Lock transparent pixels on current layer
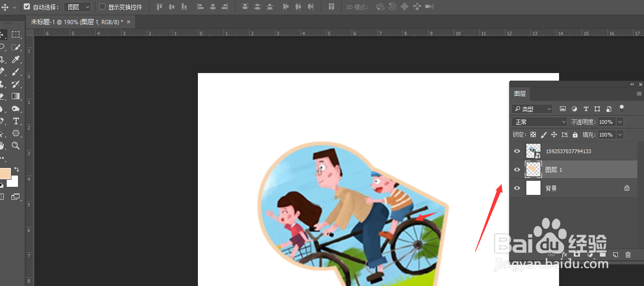 532,134
